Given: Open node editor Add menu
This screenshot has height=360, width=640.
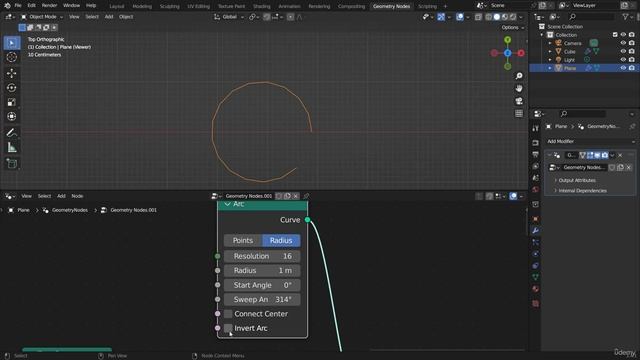Looking at the screenshot, I should click(61, 196).
